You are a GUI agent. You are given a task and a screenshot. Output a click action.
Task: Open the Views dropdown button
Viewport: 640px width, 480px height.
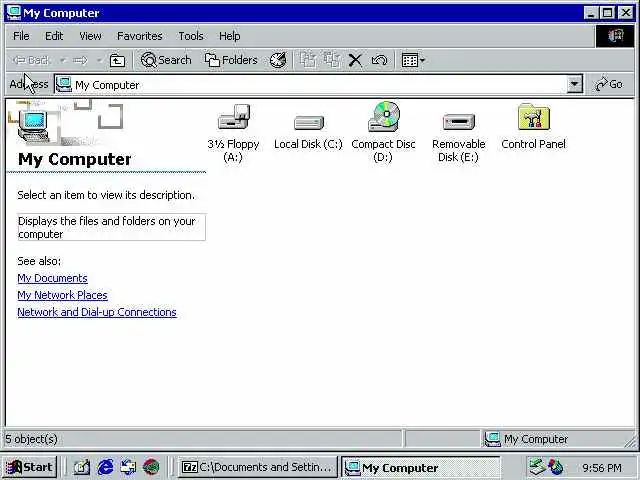(413, 60)
